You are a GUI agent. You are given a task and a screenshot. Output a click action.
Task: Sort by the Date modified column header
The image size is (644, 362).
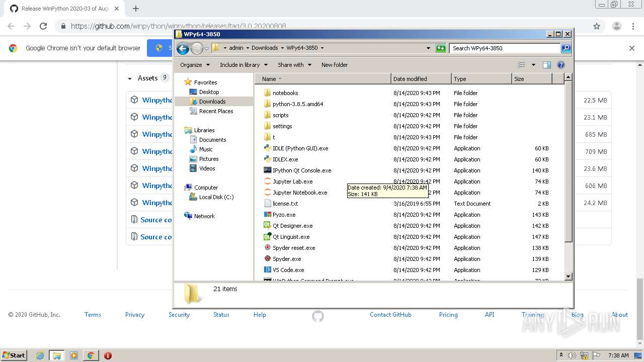[x=421, y=79]
